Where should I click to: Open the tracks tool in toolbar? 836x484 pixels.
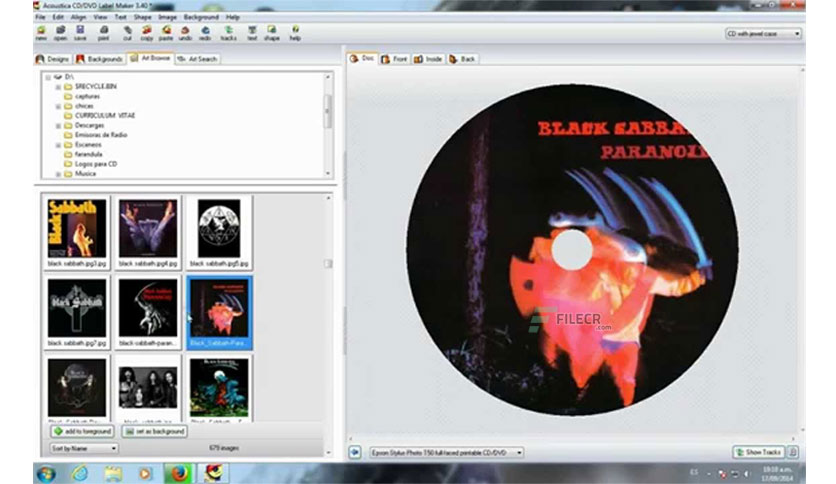click(x=228, y=33)
